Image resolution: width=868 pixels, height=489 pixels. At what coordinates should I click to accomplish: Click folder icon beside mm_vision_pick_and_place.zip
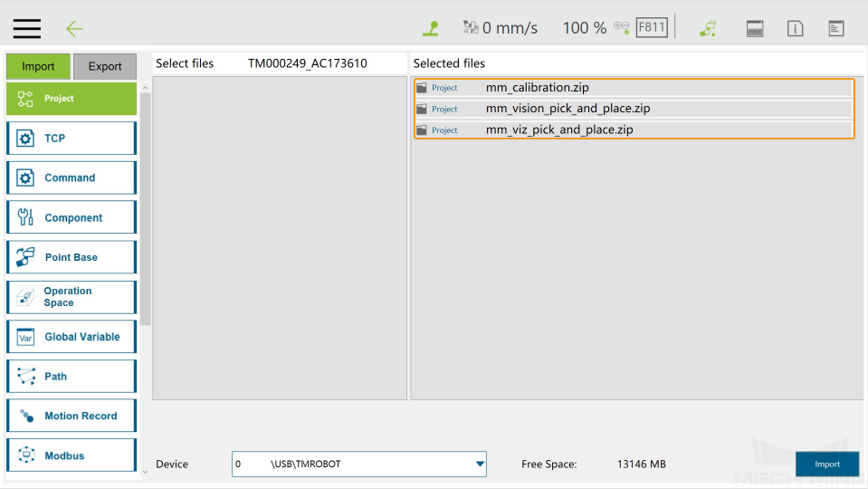click(x=422, y=109)
